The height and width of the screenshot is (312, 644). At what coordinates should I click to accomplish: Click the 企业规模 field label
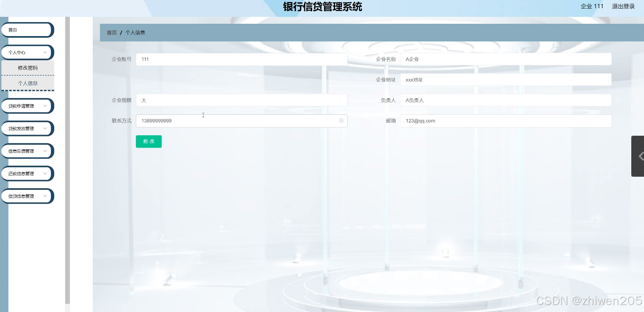(x=121, y=100)
